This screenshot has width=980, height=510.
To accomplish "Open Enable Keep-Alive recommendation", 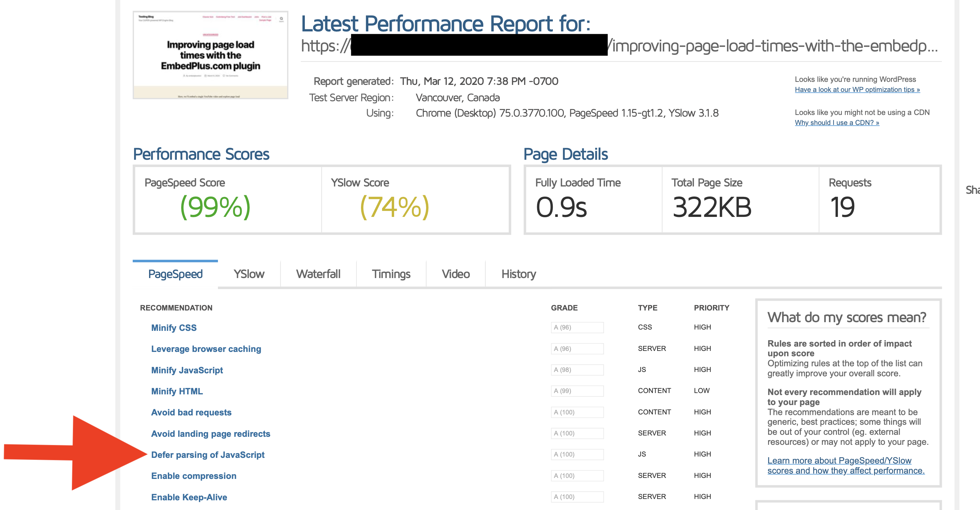I will click(189, 497).
